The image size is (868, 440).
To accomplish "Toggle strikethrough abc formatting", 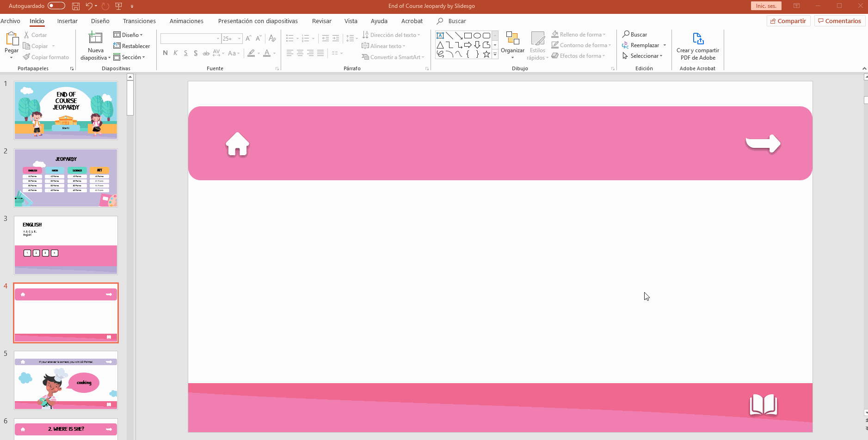I will pos(206,53).
